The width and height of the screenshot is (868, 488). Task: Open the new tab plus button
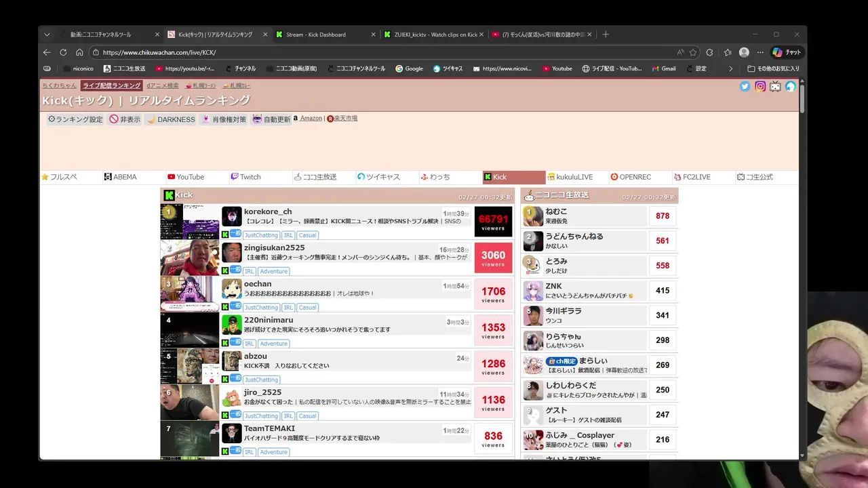(606, 35)
